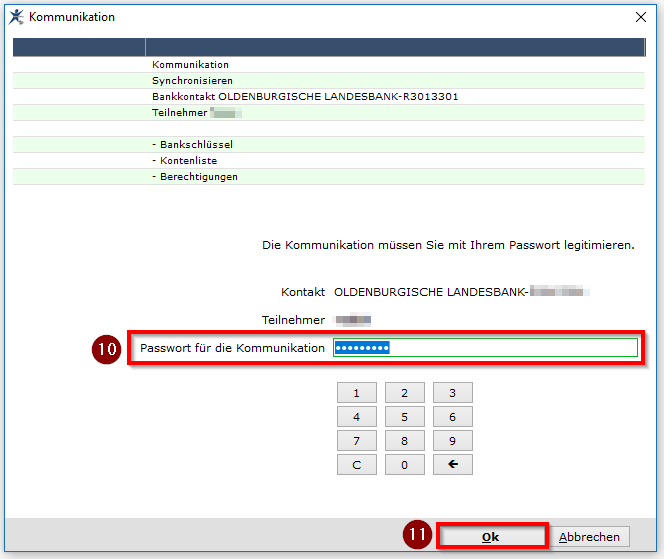Click keypad digit 1

[357, 393]
